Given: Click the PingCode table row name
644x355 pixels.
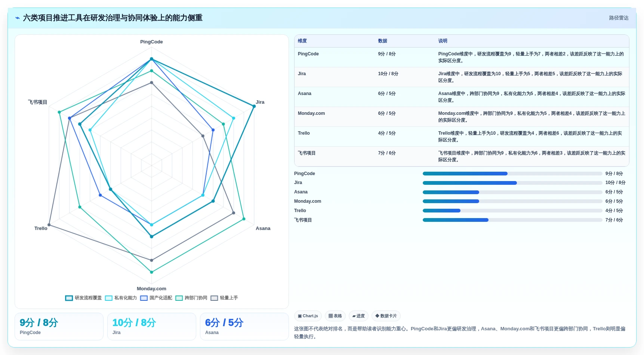Looking at the screenshot, I should click(308, 54).
